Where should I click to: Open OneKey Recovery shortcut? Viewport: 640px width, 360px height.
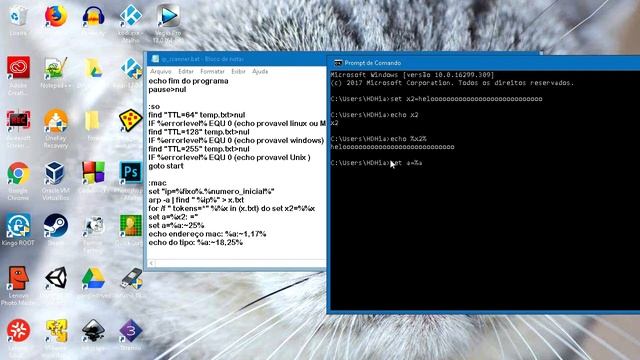(x=56, y=120)
